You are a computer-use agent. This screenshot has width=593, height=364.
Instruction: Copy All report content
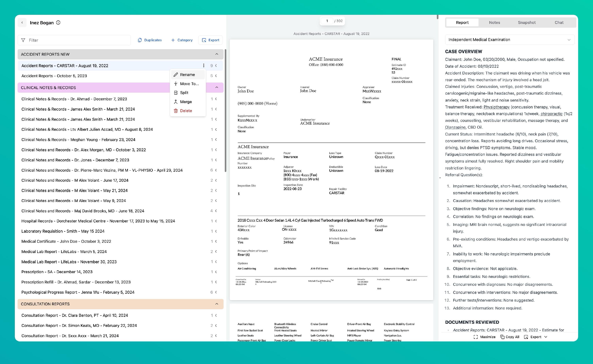click(510, 337)
